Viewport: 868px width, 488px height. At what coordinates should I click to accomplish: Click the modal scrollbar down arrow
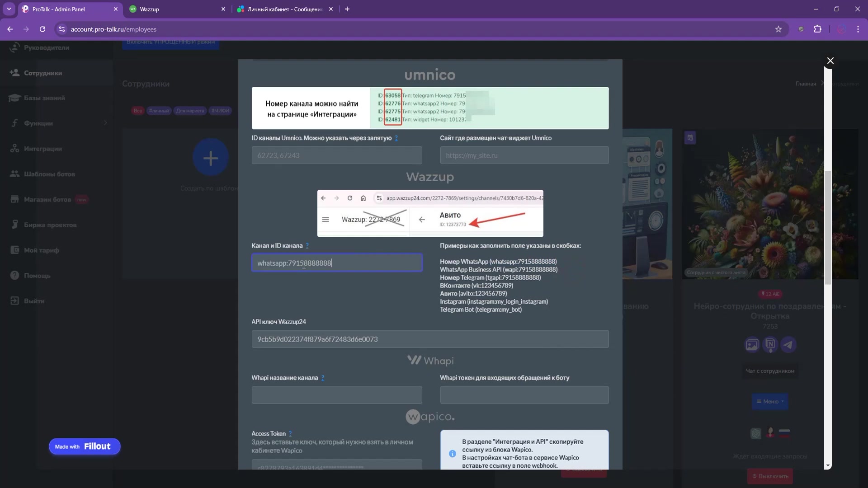[828, 465]
